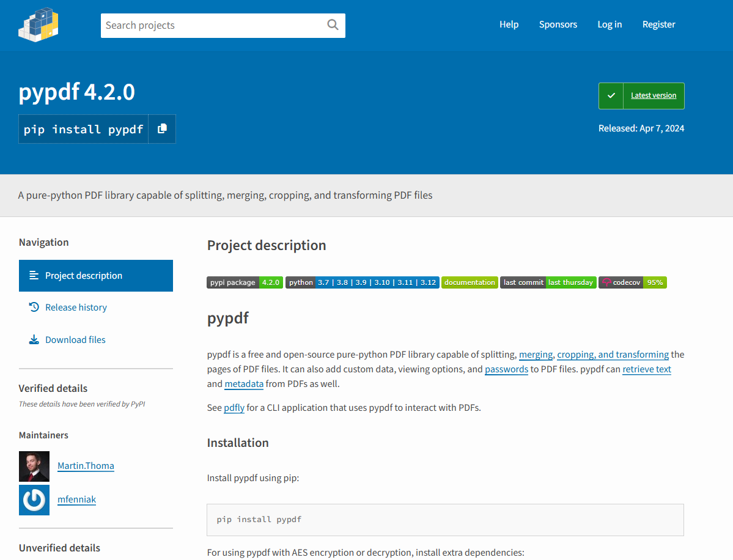Image resolution: width=733 pixels, height=560 pixels.
Task: Click the PyPI logo
Action: coord(39,25)
